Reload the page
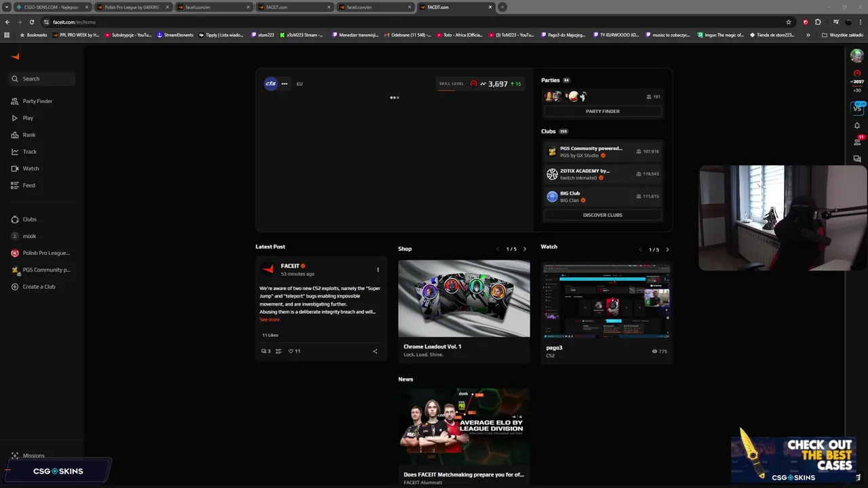The image size is (868, 488). click(31, 22)
